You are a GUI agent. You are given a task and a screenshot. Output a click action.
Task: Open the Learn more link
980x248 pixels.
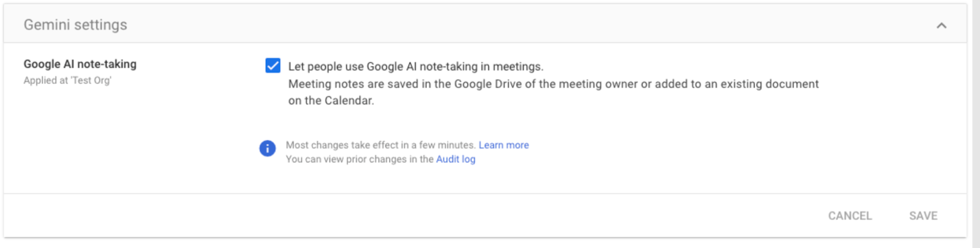[503, 145]
